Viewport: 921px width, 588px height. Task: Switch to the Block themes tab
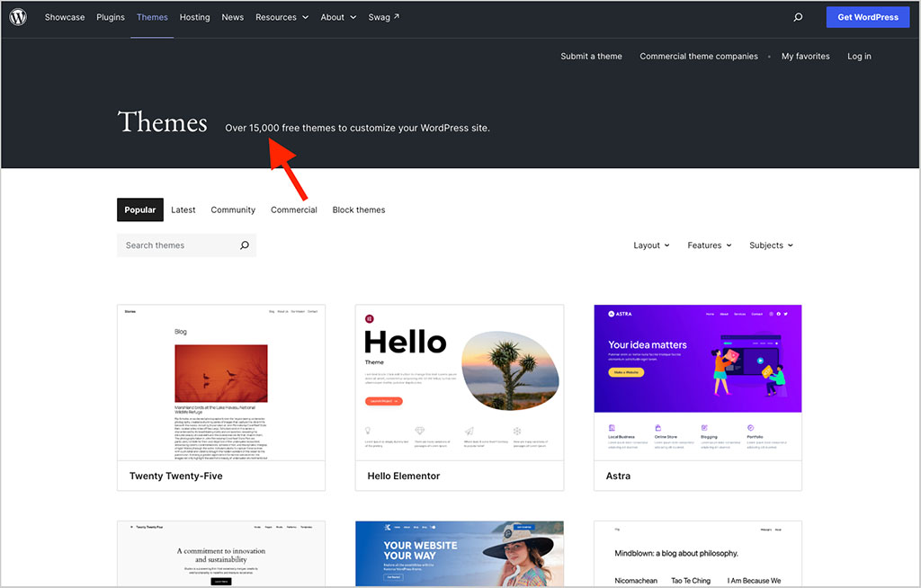(359, 209)
